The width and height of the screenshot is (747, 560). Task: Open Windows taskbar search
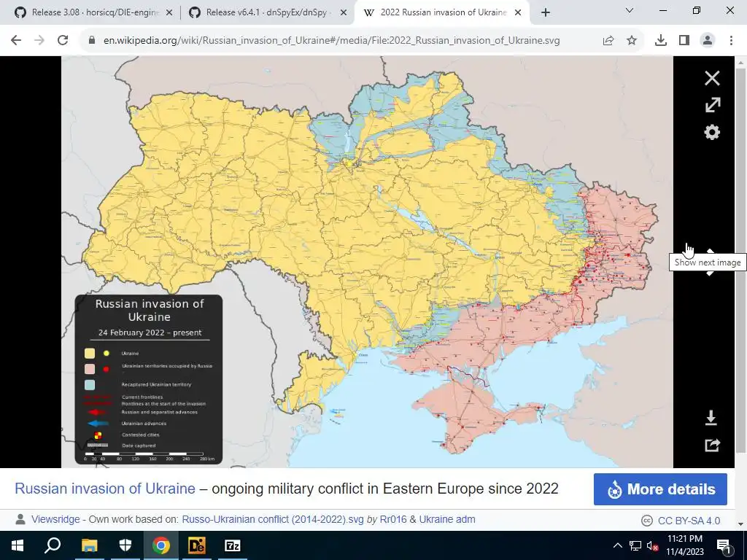coord(53,545)
